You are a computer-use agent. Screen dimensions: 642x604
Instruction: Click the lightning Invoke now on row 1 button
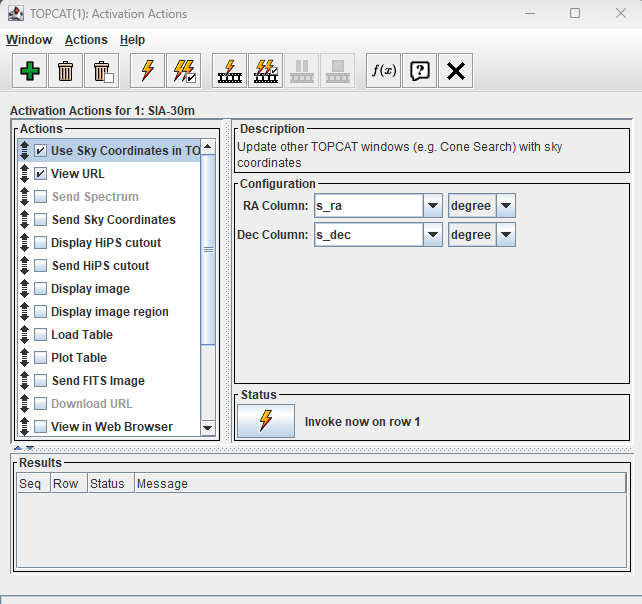(x=266, y=421)
